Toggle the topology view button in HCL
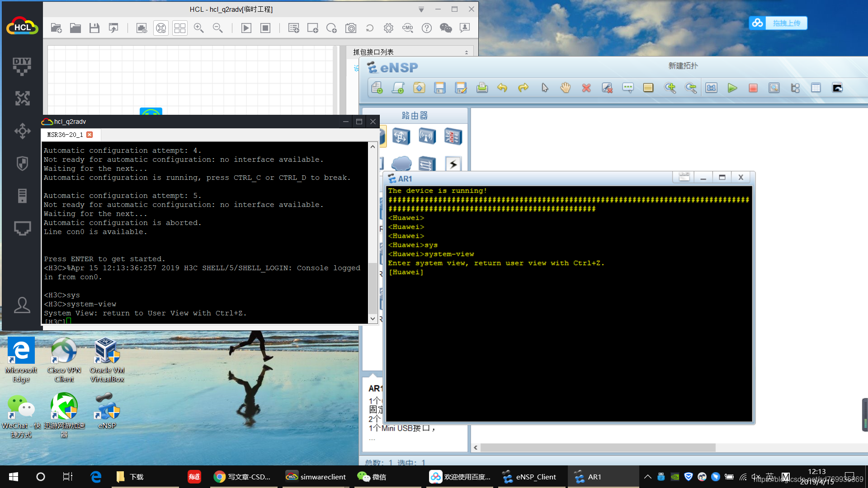 [x=161, y=28]
